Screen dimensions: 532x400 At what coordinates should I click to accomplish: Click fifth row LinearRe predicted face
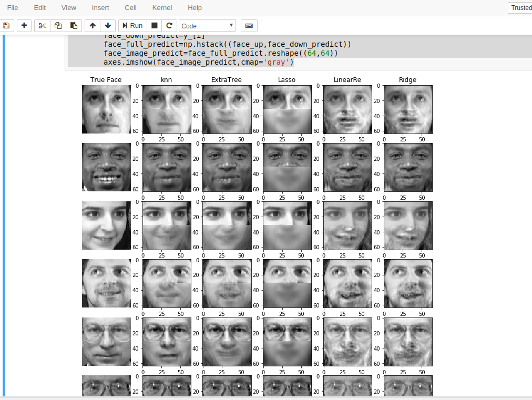[x=347, y=342]
